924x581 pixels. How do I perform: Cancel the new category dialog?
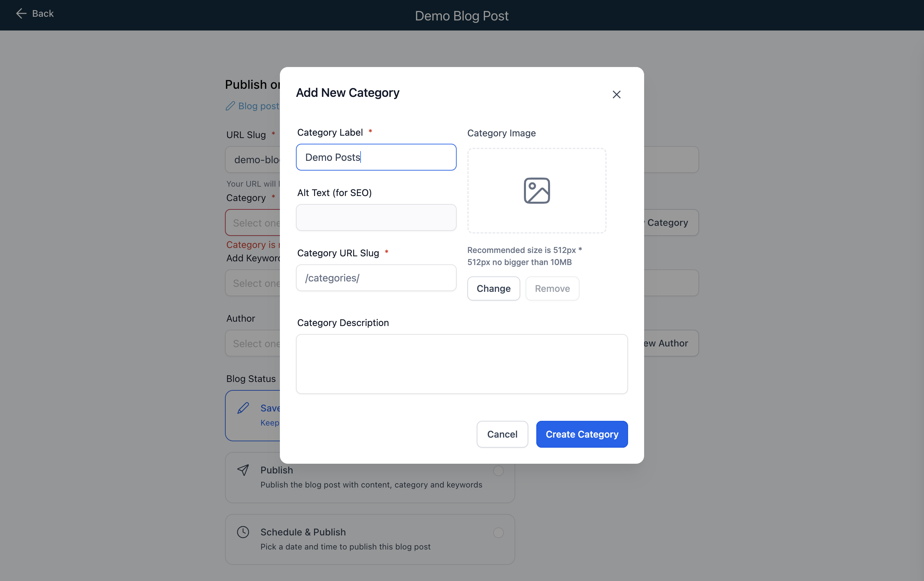(x=502, y=434)
